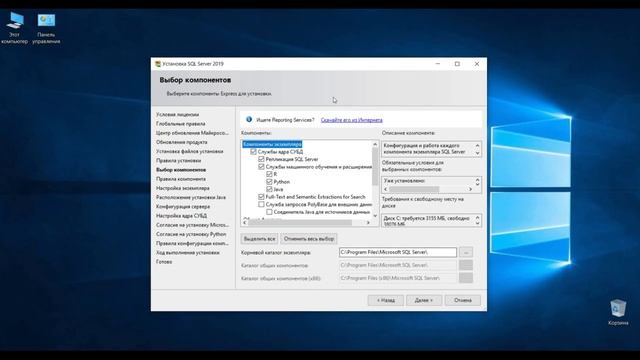Open the Этот компьютер desktop icon
The image size is (640, 360).
click(15, 27)
